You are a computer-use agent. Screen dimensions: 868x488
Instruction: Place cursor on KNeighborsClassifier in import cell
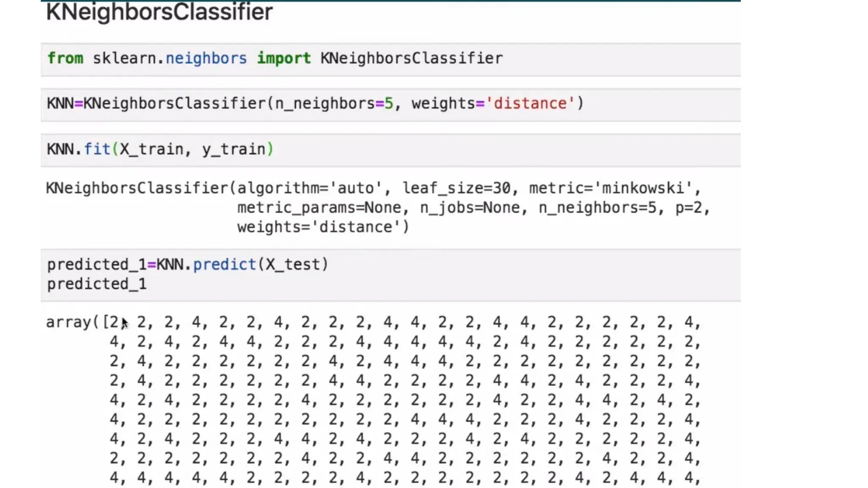tap(411, 58)
